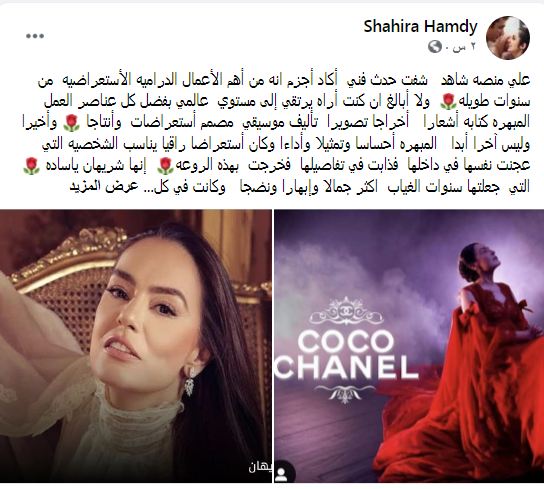Click the person tag icon on the Coco Chanel photo
Viewport: 544px width, 489px height.
coord(282,474)
